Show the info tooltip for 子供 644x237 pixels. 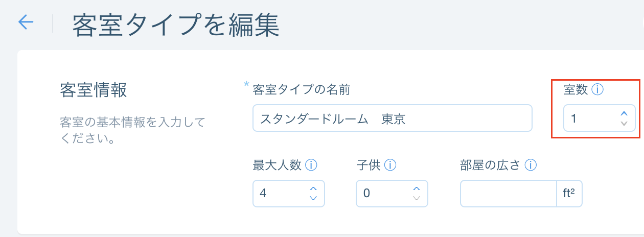390,165
